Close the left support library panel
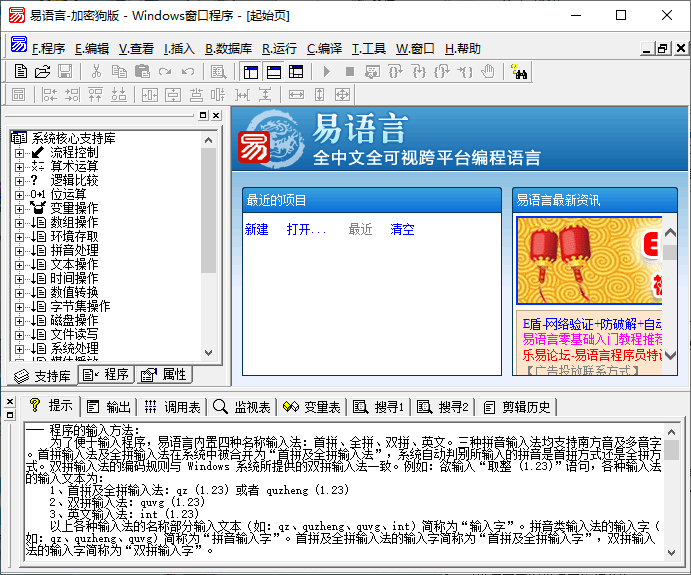691x575 pixels. point(216,115)
